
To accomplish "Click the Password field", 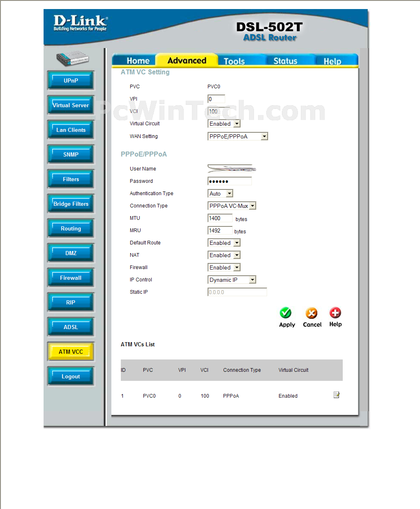I will 230,181.
